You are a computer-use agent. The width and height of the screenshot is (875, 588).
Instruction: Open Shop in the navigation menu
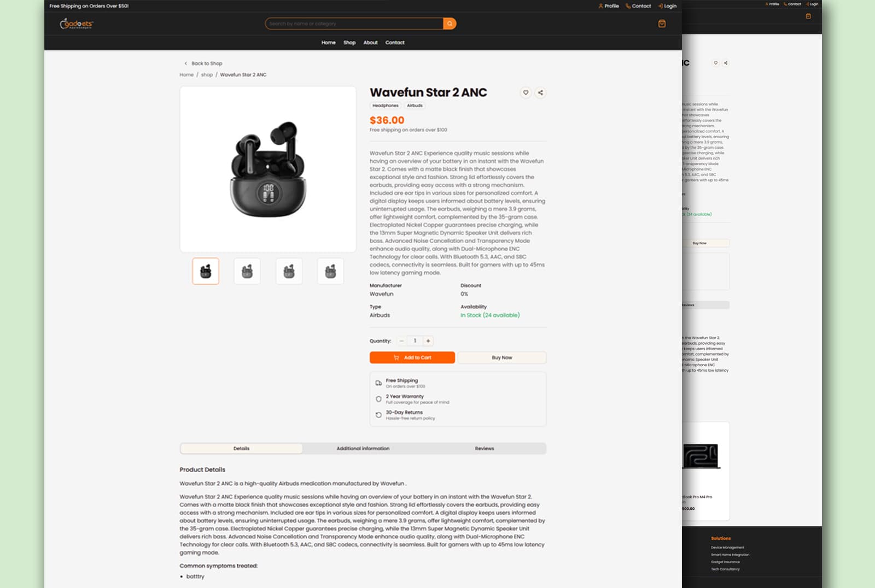349,43
